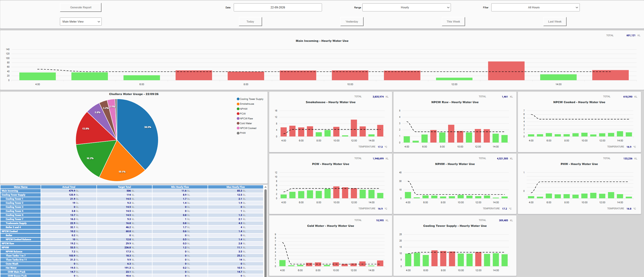Select the Boiler 3 and 4 table row

(x=132, y=227)
